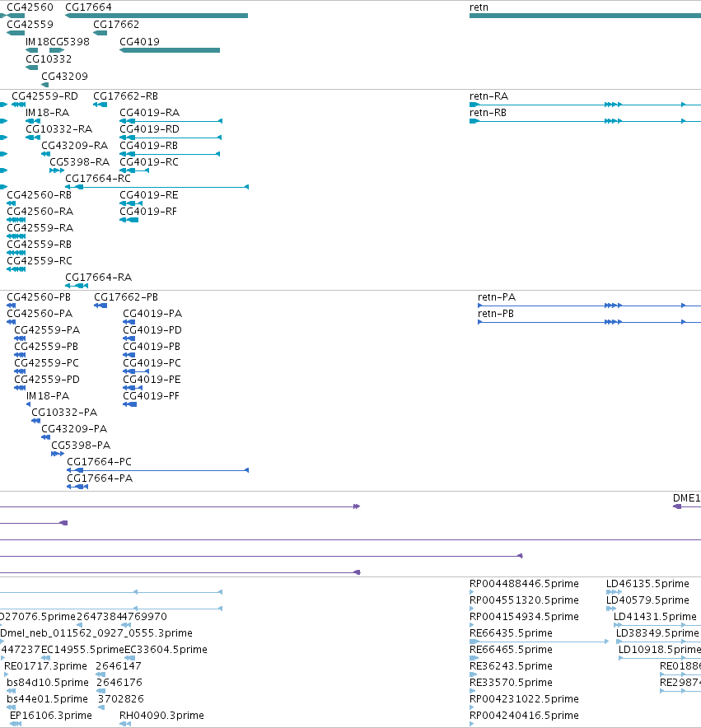Click the LD40579.5prime EST label
The height and width of the screenshot is (728, 701).
tap(647, 601)
